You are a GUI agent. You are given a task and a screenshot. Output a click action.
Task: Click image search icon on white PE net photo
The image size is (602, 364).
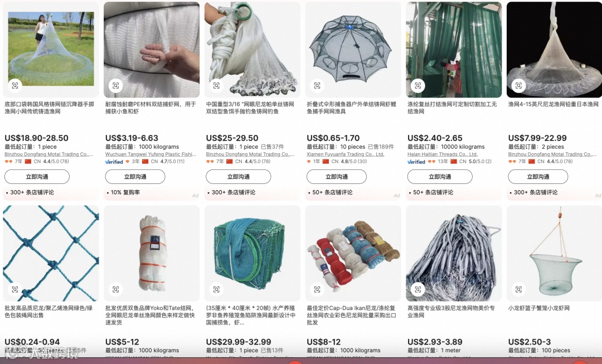[115, 85]
